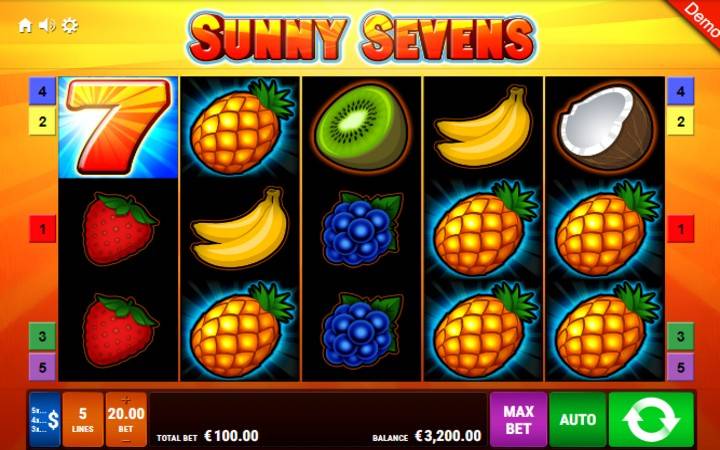The image size is (720, 450).
Task: Mute the game sound
Action: [47, 26]
